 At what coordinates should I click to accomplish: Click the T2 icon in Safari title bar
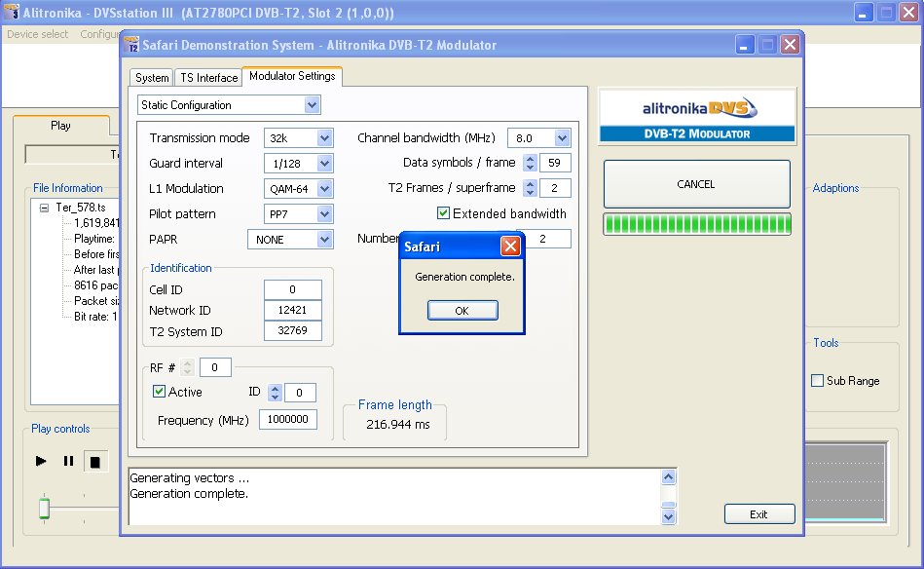tap(131, 45)
